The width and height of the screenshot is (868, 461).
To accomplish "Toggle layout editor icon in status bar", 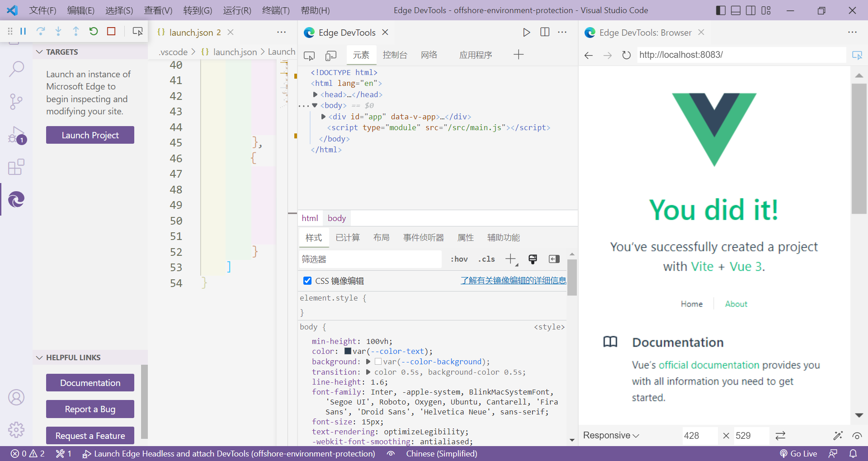I will coord(391,454).
